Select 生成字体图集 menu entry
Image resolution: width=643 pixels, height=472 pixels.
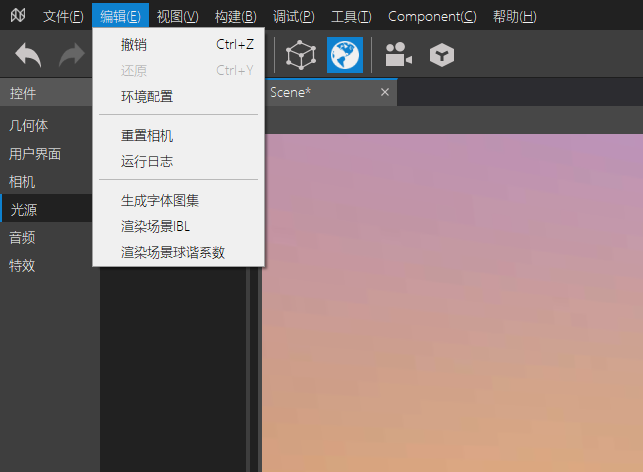coord(178,201)
